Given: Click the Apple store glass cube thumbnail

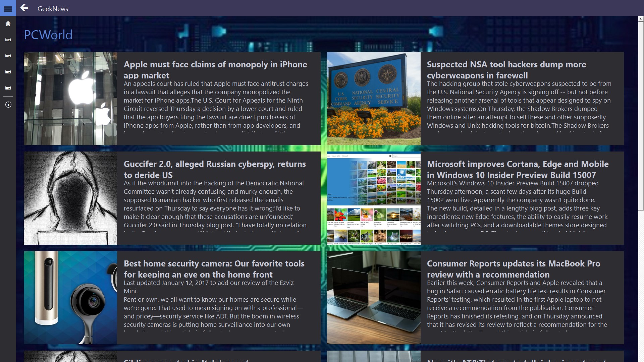Looking at the screenshot, I should click(x=70, y=99).
